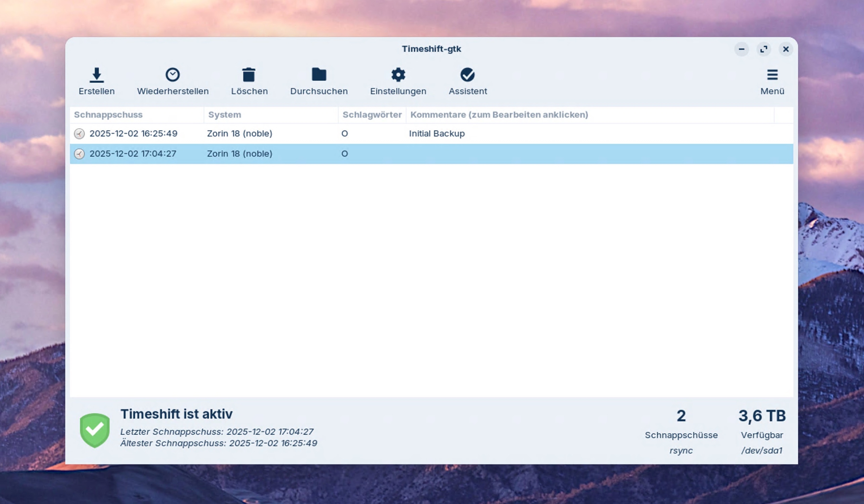
Task: Edit the Initial Backup comment
Action: coord(436,134)
